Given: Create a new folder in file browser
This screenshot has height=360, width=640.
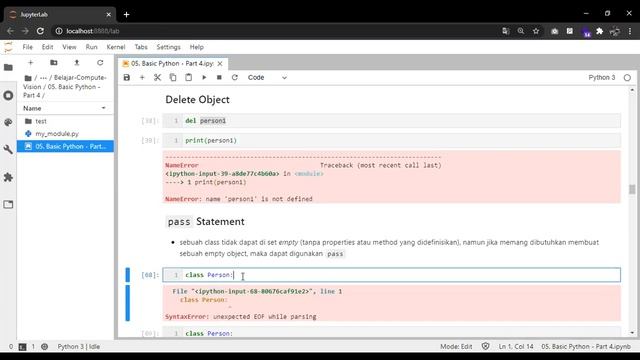Looking at the screenshot, I should (53, 63).
